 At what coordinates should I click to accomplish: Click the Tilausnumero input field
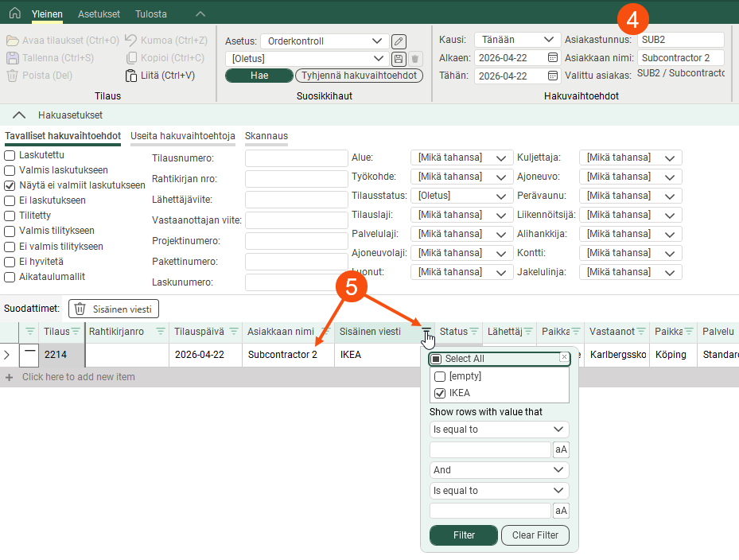(297, 158)
